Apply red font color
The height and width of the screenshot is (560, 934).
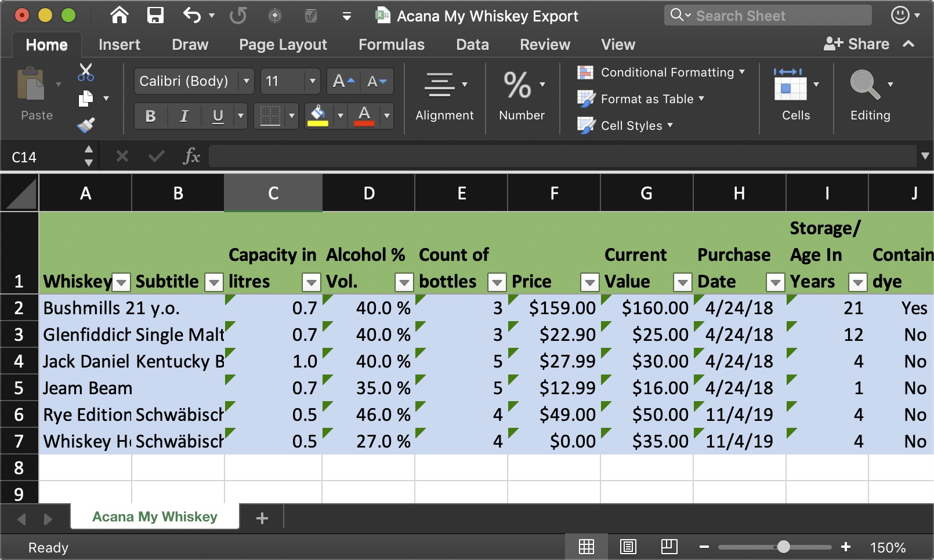pos(364,116)
